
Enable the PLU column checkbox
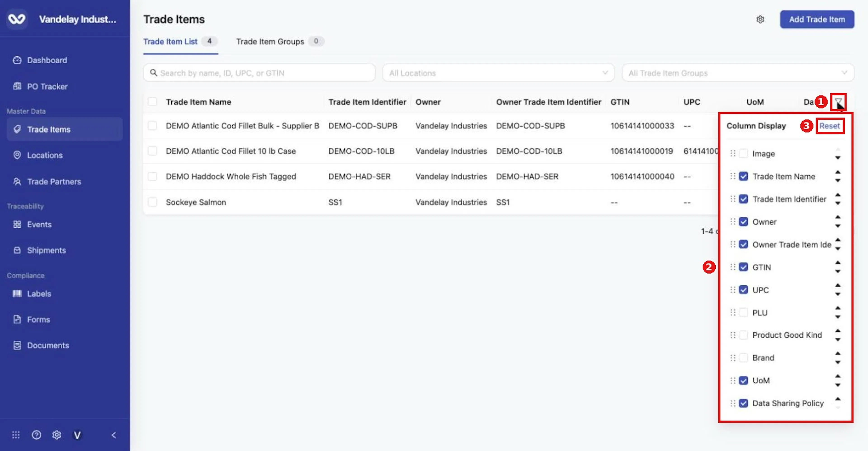[743, 312]
